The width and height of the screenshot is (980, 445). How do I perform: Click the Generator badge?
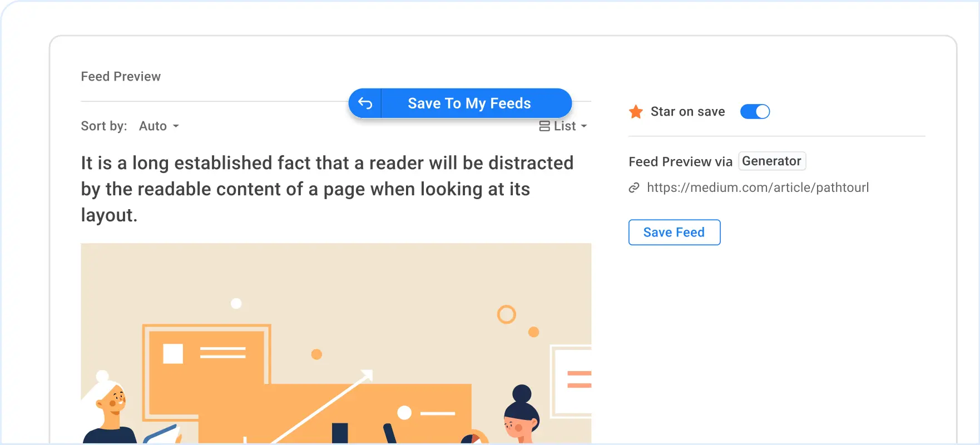[772, 161]
